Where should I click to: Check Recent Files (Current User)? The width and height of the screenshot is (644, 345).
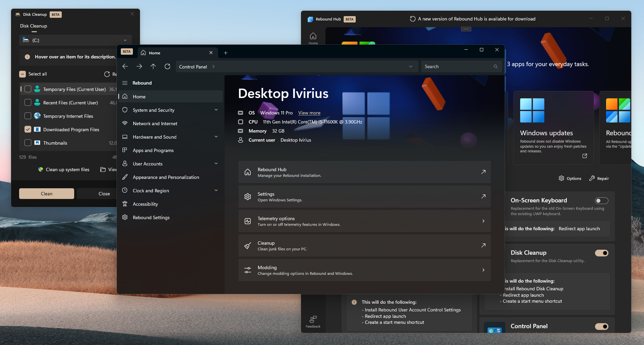click(28, 102)
